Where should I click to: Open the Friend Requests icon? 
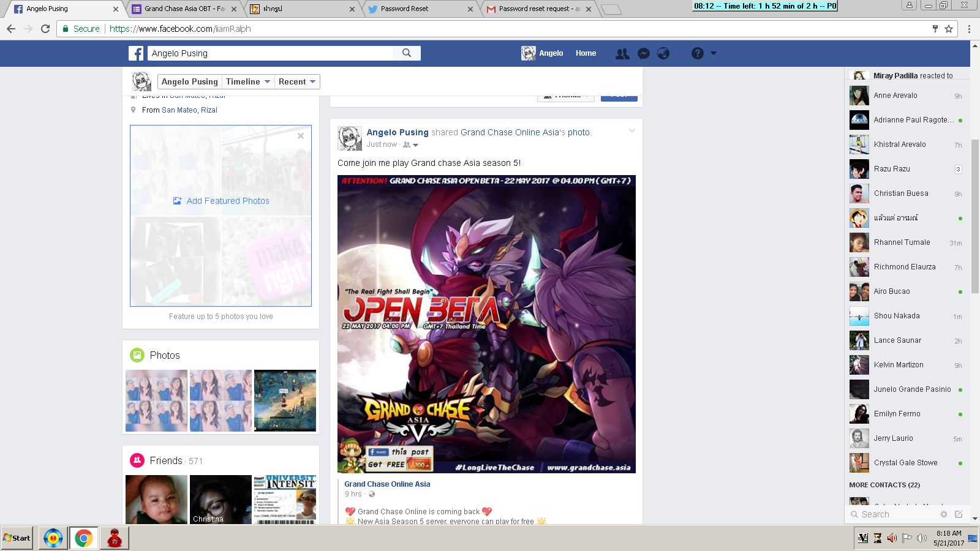[622, 54]
